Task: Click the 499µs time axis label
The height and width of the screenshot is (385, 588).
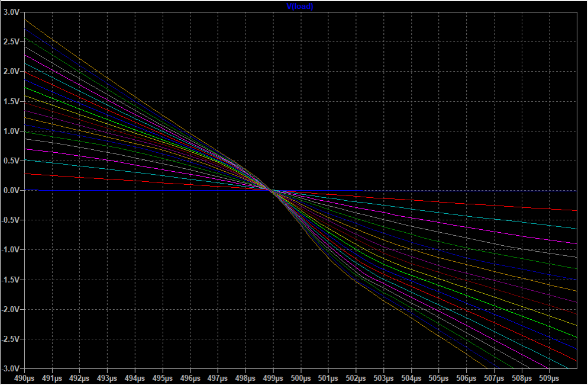Action: 273,378
